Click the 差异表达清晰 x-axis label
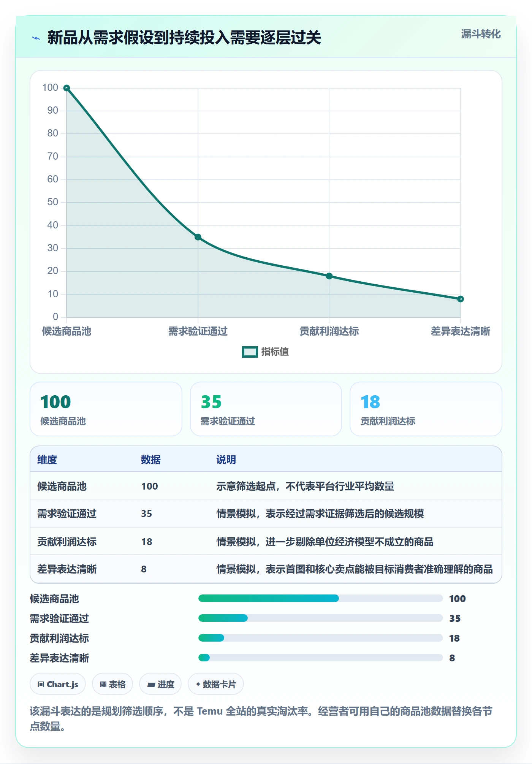Viewport: 532px width, 764px height. [461, 331]
